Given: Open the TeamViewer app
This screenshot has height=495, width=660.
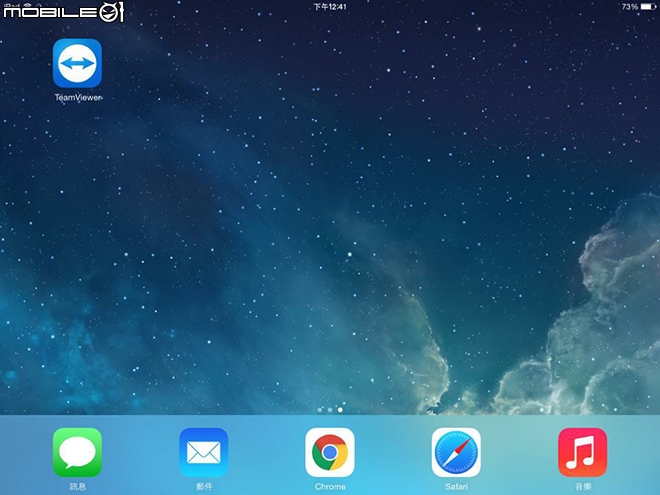Looking at the screenshot, I should click(x=77, y=63).
